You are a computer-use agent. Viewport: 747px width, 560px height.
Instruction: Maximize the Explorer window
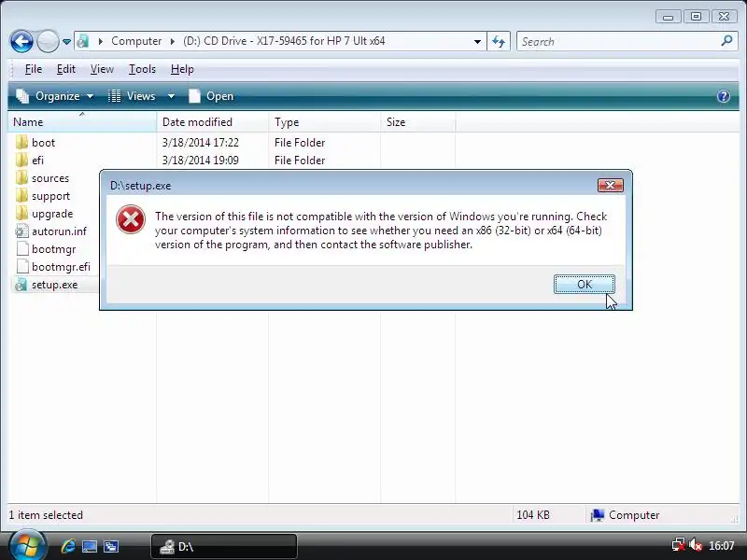[x=696, y=17]
